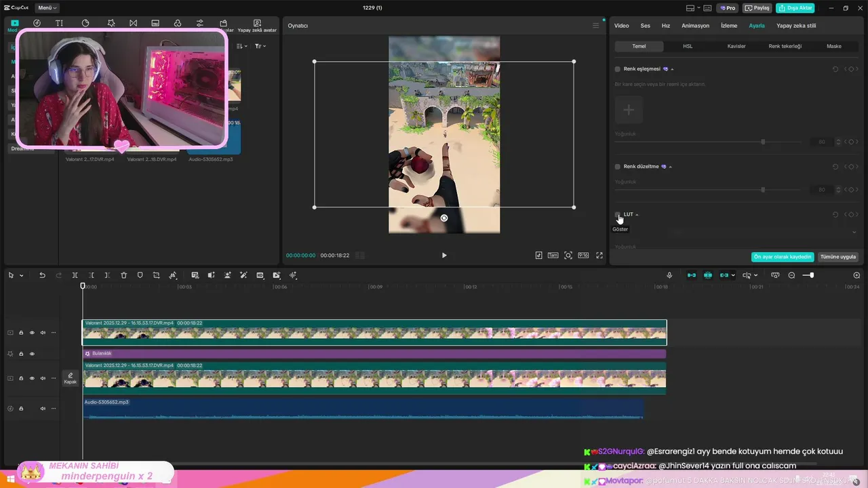The width and height of the screenshot is (868, 488).
Task: Click the Kapak cover edit button
Action: [x=70, y=378]
